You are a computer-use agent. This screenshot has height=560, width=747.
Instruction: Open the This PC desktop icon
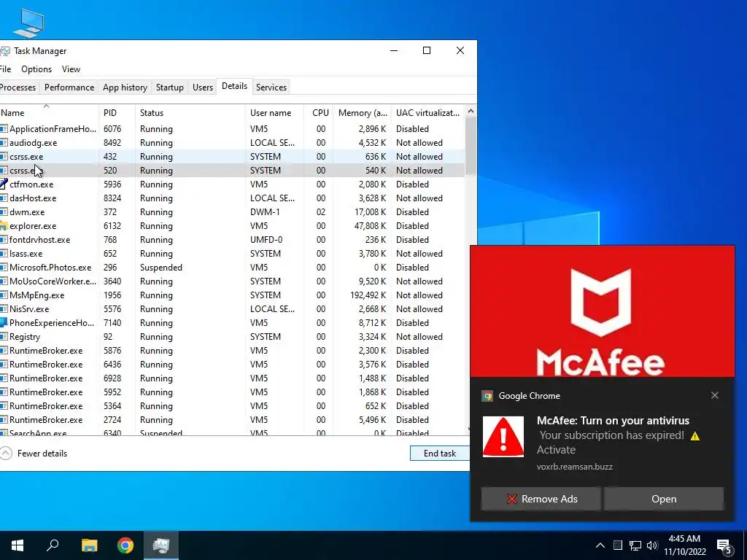[28, 23]
